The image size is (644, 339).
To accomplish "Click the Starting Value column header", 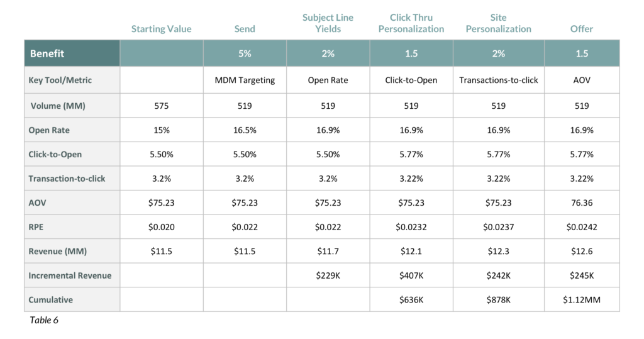I will [x=161, y=29].
